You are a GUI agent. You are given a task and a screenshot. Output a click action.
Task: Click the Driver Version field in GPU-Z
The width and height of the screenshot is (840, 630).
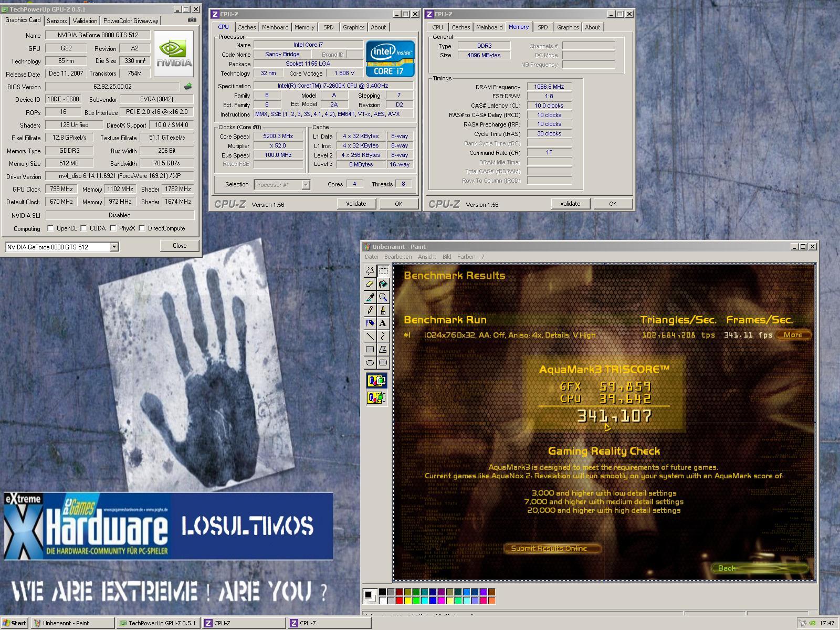[x=120, y=176]
